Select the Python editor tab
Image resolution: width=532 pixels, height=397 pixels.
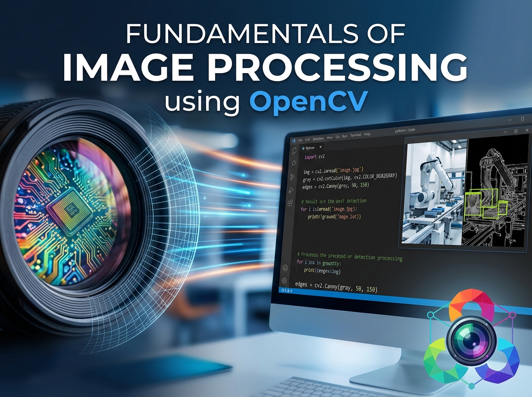312,148
